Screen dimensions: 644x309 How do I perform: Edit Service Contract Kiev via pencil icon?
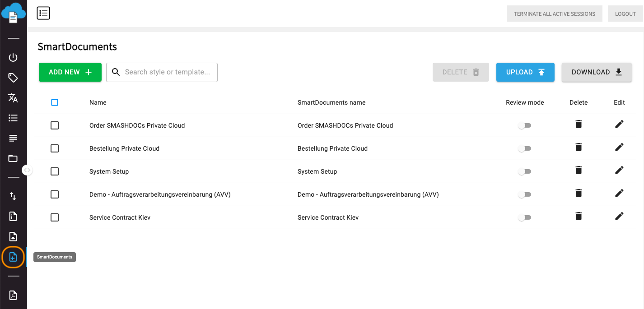(x=619, y=216)
